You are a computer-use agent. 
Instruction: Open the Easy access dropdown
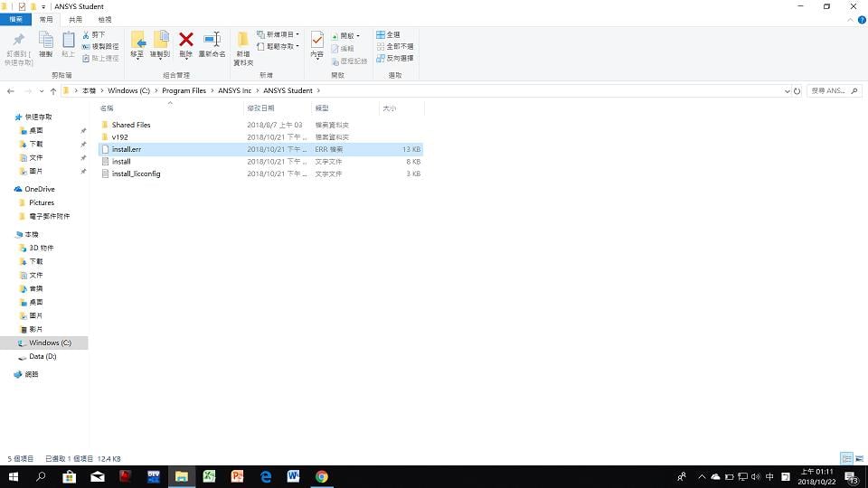tap(278, 46)
